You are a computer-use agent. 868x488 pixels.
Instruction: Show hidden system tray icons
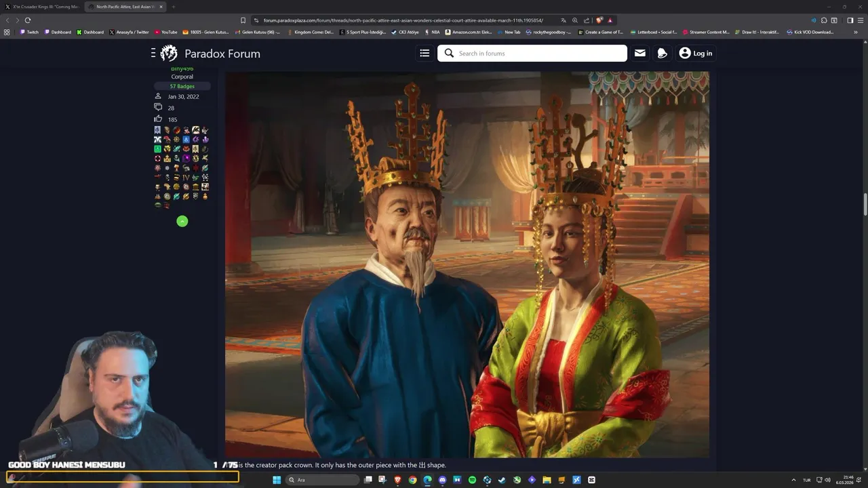(x=793, y=480)
